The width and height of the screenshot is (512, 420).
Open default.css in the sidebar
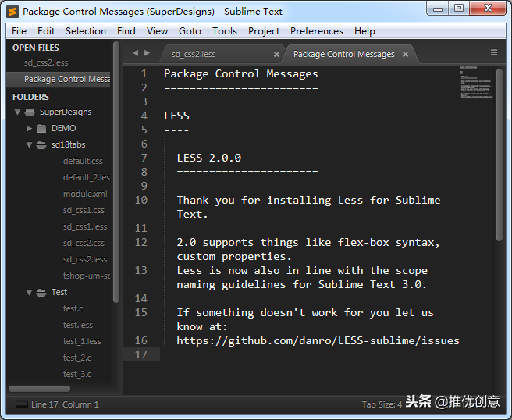pos(83,161)
